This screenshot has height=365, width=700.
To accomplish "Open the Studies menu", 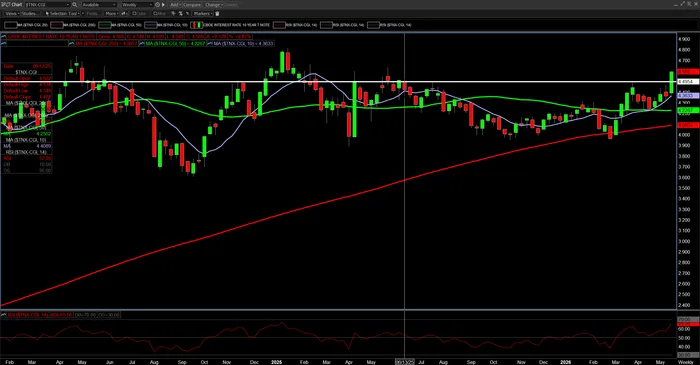I will 30,14.
